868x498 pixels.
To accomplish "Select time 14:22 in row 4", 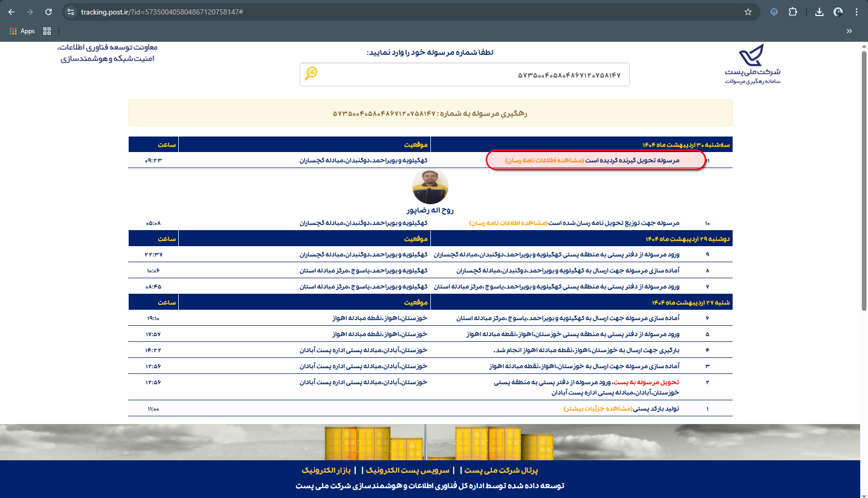I will 153,350.
